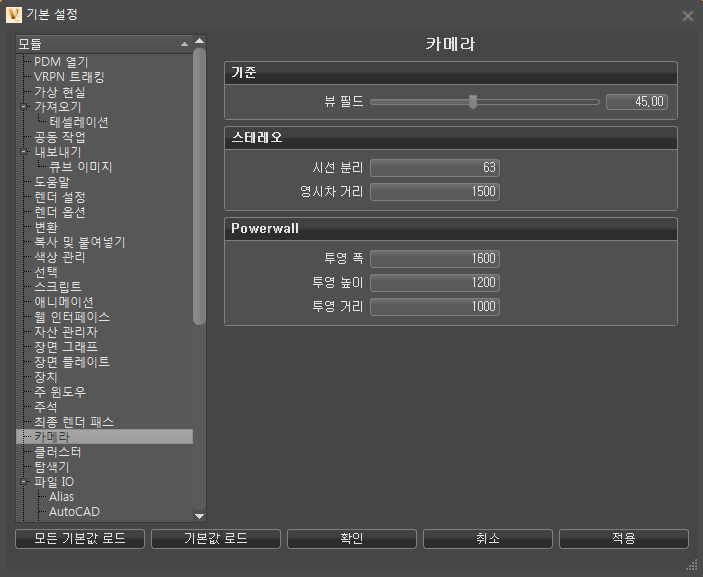Click the 투영 폭 input field
This screenshot has width=703, height=577.
(435, 259)
